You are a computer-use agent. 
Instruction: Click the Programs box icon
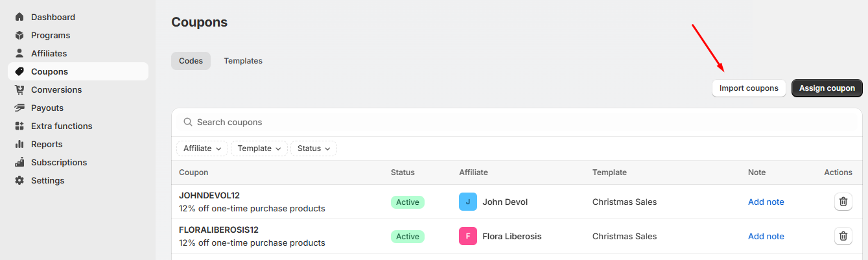19,35
